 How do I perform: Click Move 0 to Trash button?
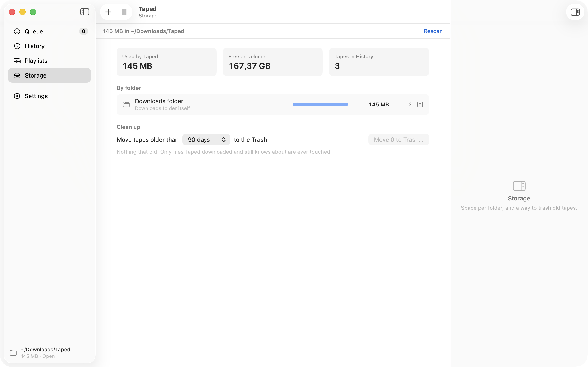(x=399, y=139)
